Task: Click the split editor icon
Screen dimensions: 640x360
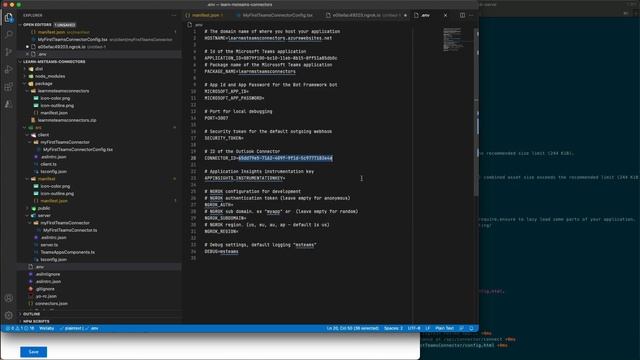Action: point(462,15)
